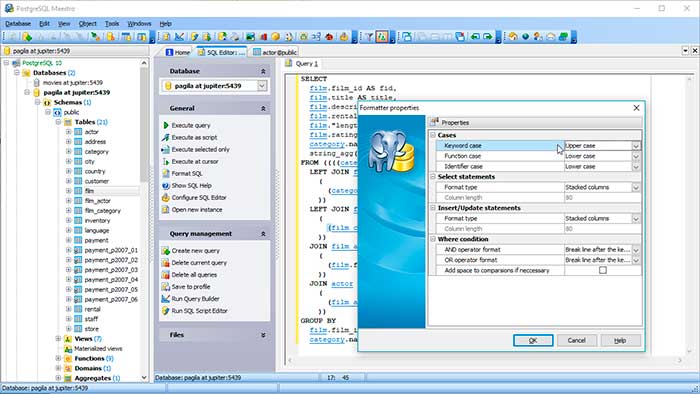Screen dimensions: 700x394
Task: Collapse the Cases property group
Action: [x=433, y=135]
